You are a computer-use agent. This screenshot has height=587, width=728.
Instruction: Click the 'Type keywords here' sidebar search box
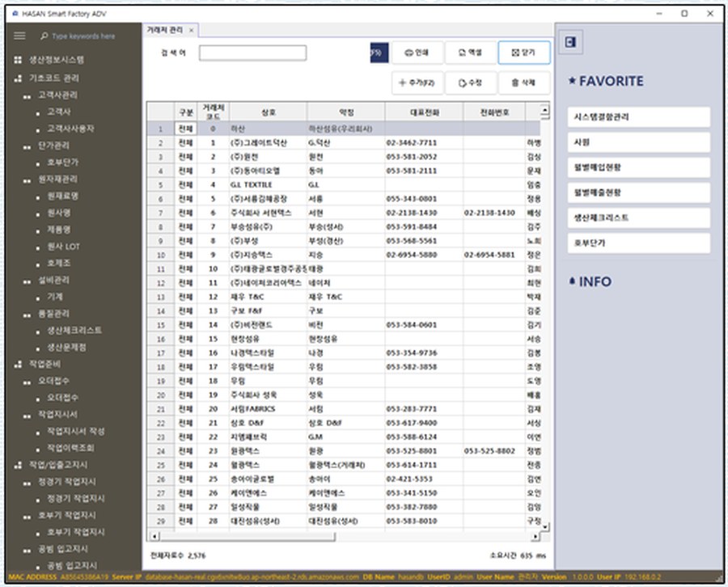83,36
